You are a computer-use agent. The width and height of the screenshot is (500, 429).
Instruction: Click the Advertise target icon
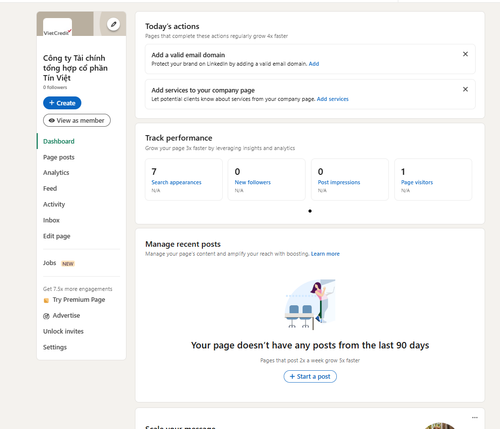[x=46, y=316]
